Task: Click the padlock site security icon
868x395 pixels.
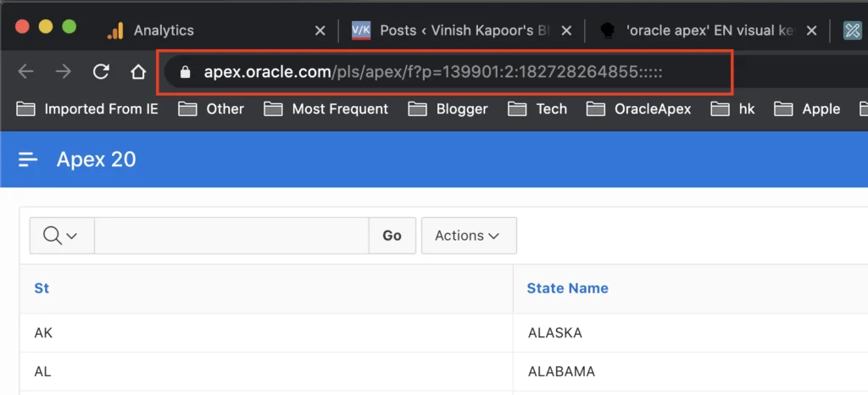Action: pyautogui.click(x=186, y=72)
